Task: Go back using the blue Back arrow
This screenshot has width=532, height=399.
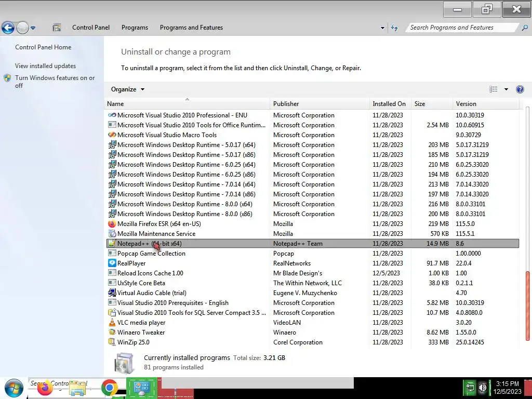Action: click(8, 28)
